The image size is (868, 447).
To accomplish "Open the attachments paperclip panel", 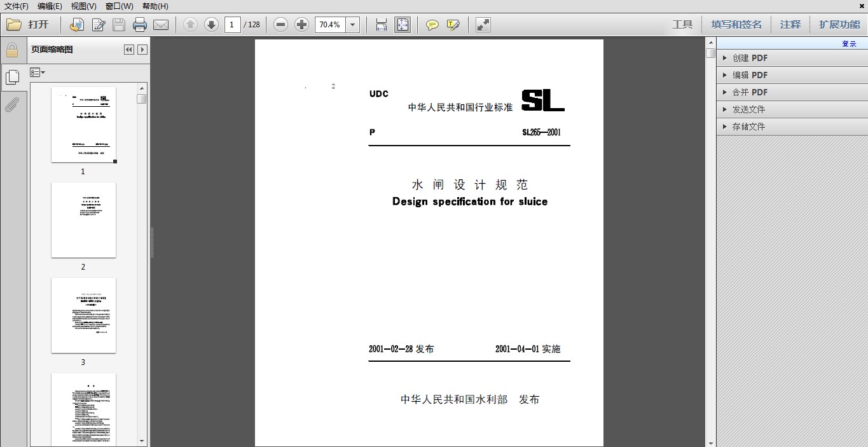I will tap(11, 104).
